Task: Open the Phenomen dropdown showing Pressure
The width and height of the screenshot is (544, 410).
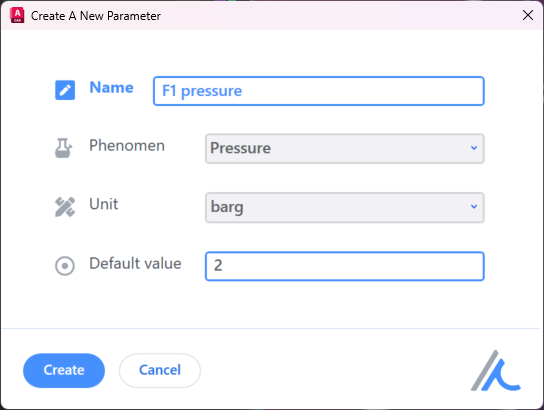Action: [345, 148]
